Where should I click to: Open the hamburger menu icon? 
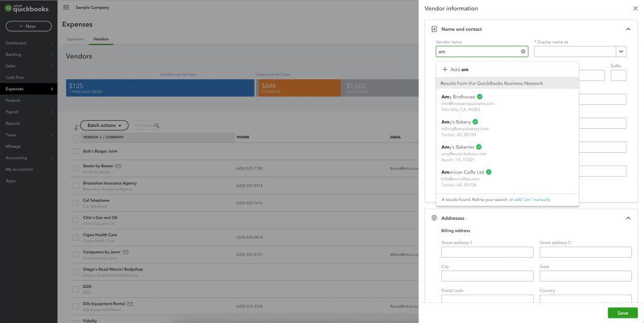pos(66,8)
